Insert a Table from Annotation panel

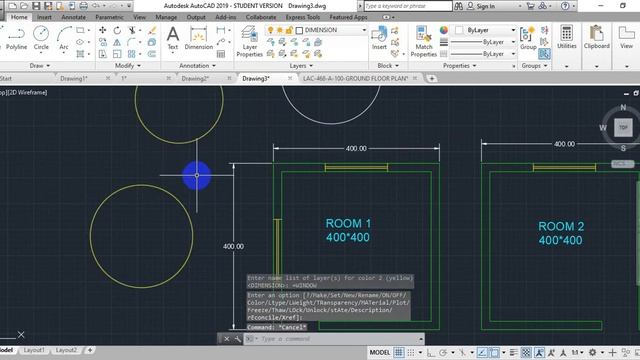221,54
